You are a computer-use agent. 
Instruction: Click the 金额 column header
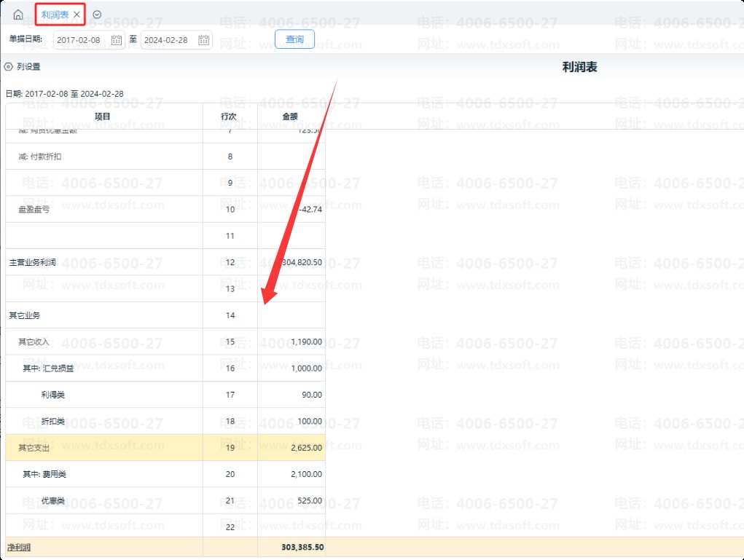pos(290,117)
